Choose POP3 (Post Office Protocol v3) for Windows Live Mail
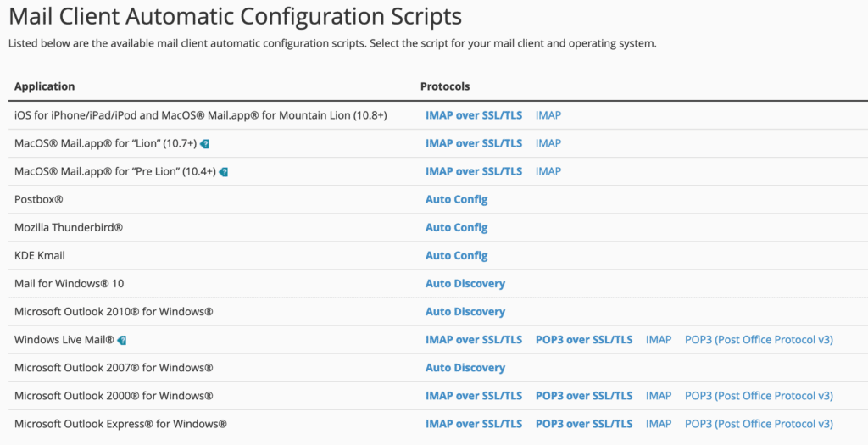Viewport: 868px width, 445px height. click(x=759, y=339)
